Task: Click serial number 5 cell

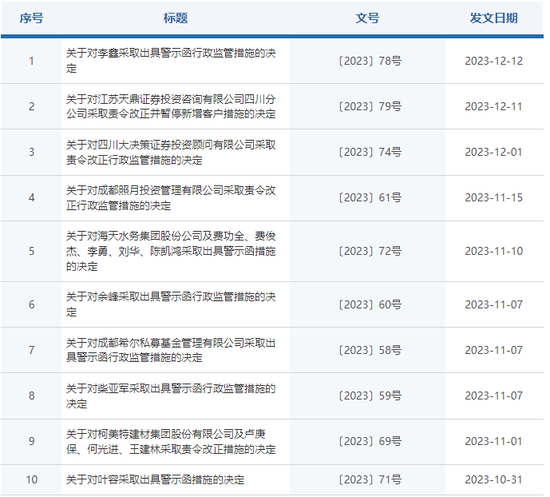Action: click(31, 251)
